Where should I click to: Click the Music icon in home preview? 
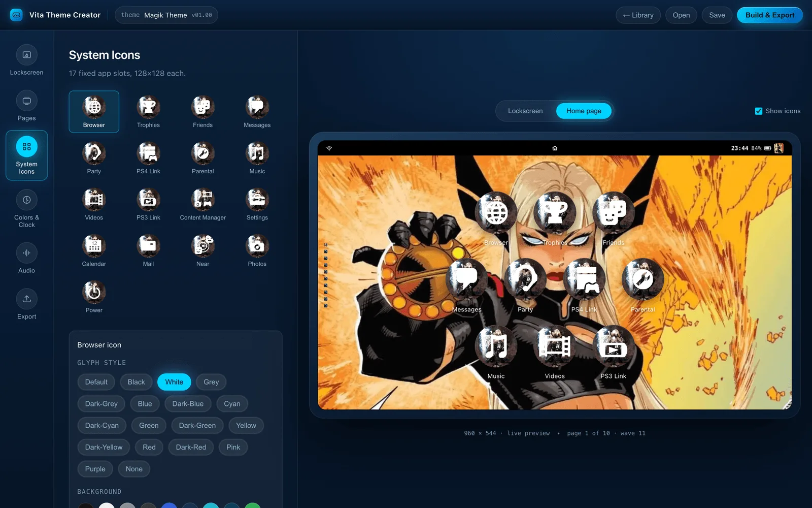click(496, 346)
